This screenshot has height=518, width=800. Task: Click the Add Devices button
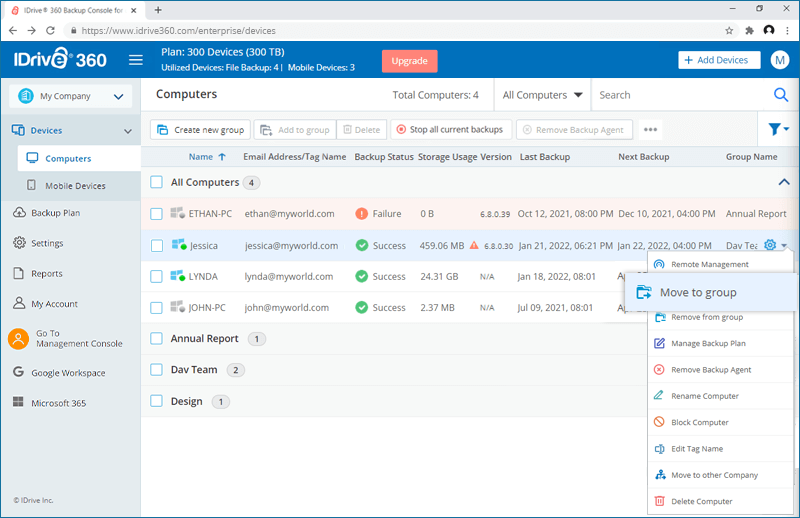pyautogui.click(x=718, y=60)
